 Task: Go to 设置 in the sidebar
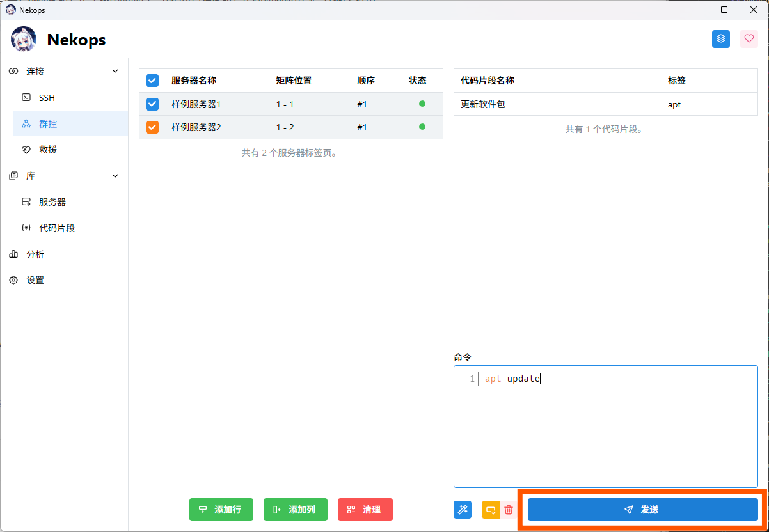pos(35,280)
